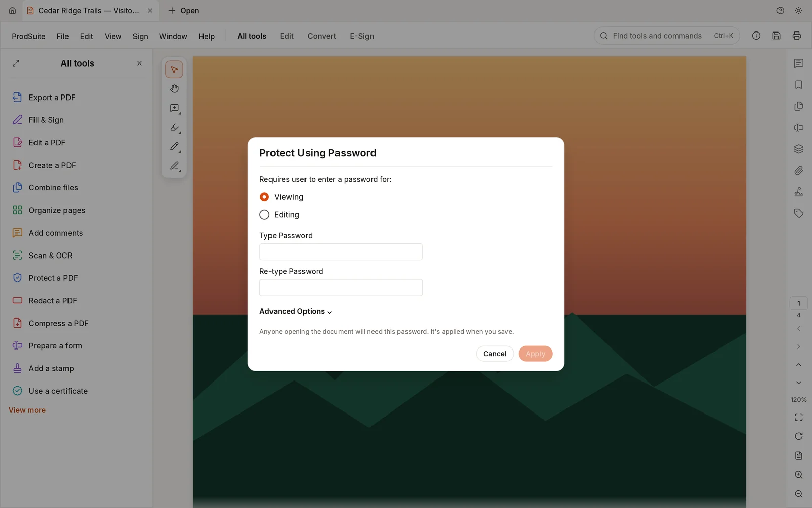Print the document with the printer icon
This screenshot has height=508, width=812.
(x=797, y=36)
